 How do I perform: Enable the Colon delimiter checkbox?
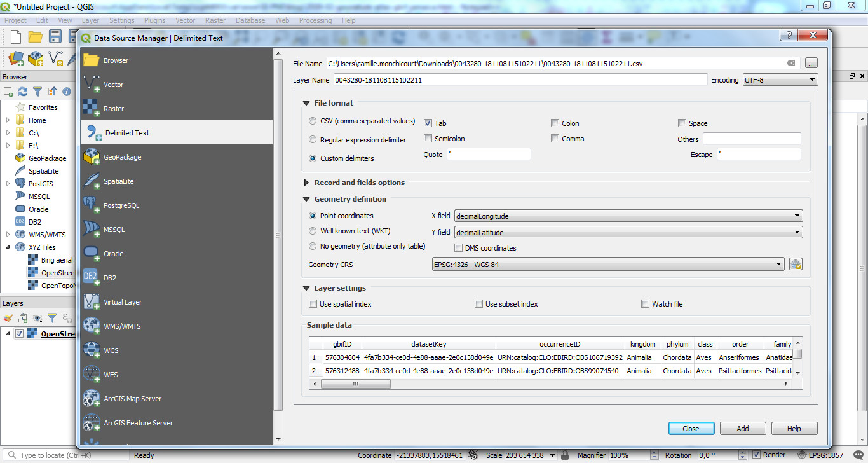click(x=555, y=123)
